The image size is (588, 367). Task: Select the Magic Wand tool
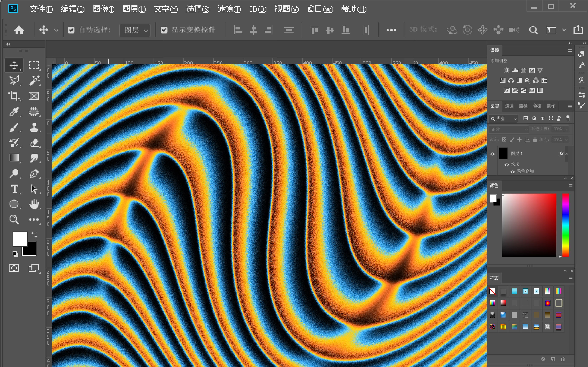click(x=34, y=81)
